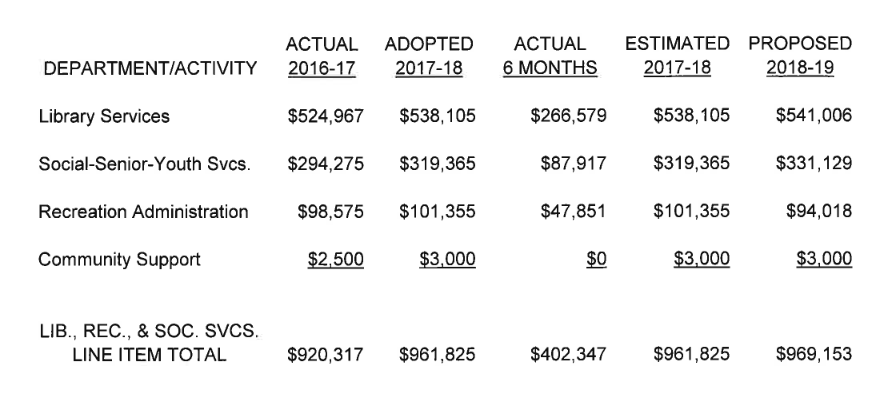Click the DEPARTMENT/ACTIVITY column header
Image resolution: width=884 pixels, height=417 pixels.
click(x=147, y=68)
